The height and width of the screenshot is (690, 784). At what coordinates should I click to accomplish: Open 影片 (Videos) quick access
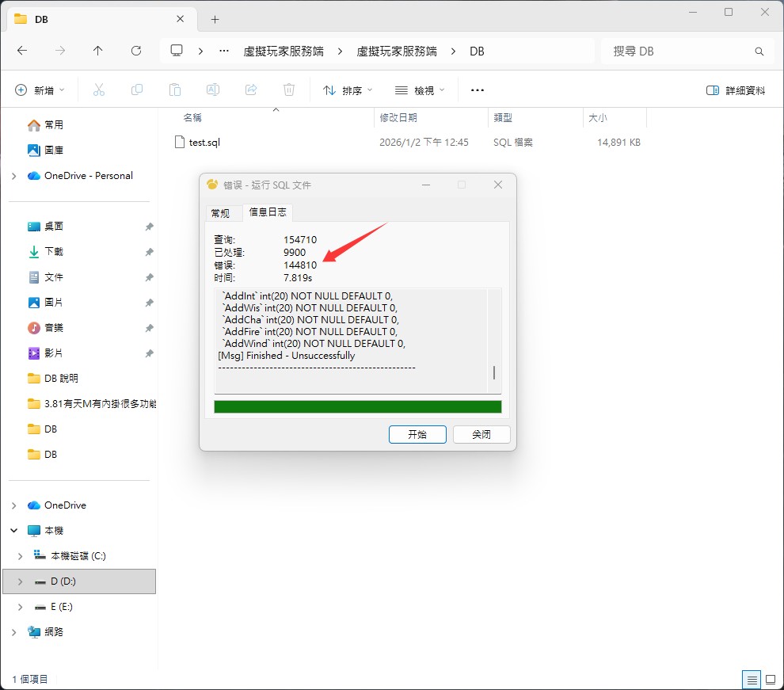click(x=54, y=353)
